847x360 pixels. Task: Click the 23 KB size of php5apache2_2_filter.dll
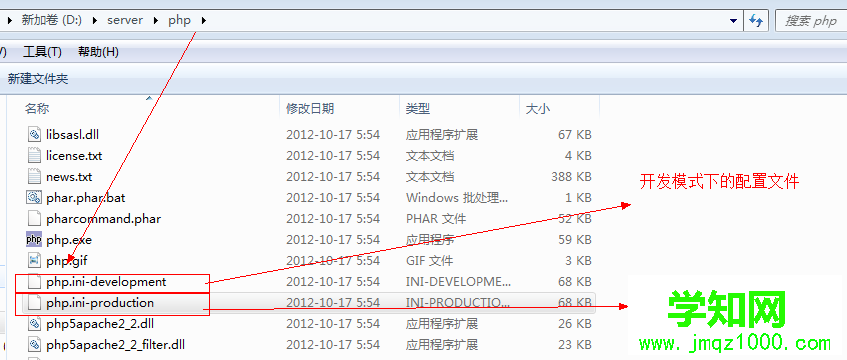click(575, 344)
